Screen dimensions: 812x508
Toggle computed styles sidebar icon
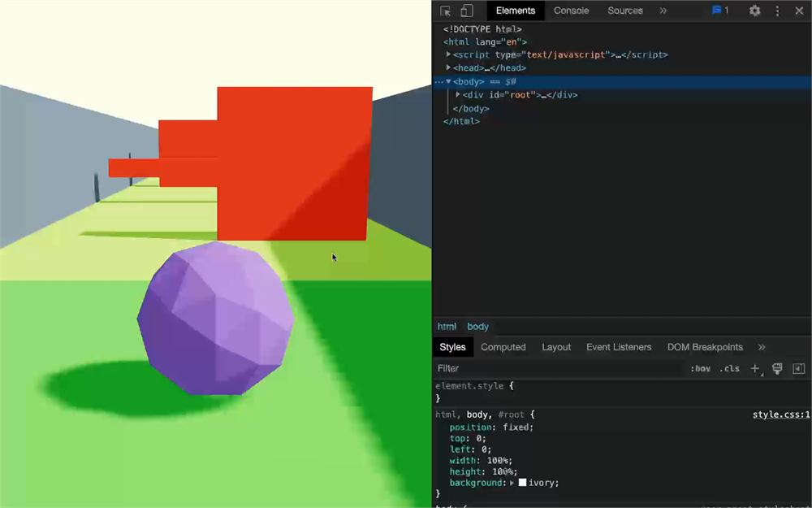click(x=798, y=368)
